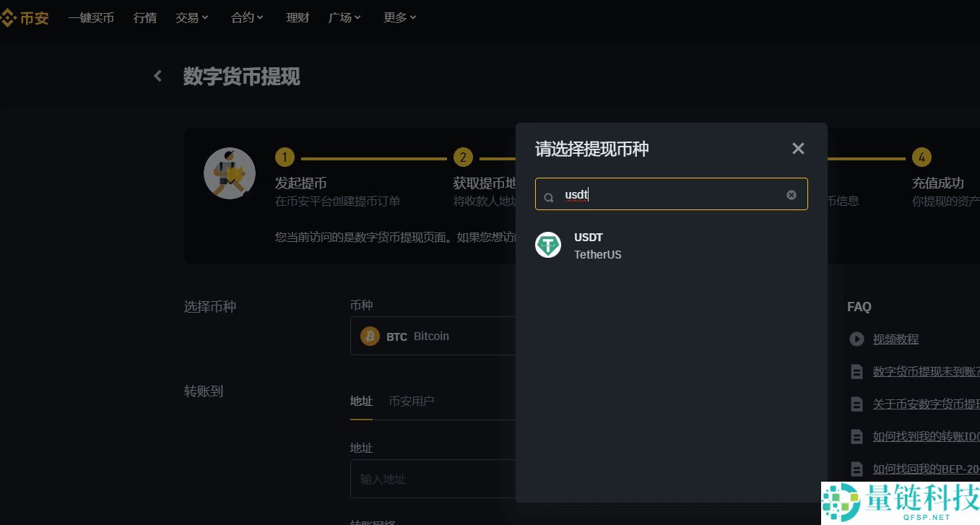Clear the usdt search with the X icon
This screenshot has width=980, height=525.
point(792,194)
